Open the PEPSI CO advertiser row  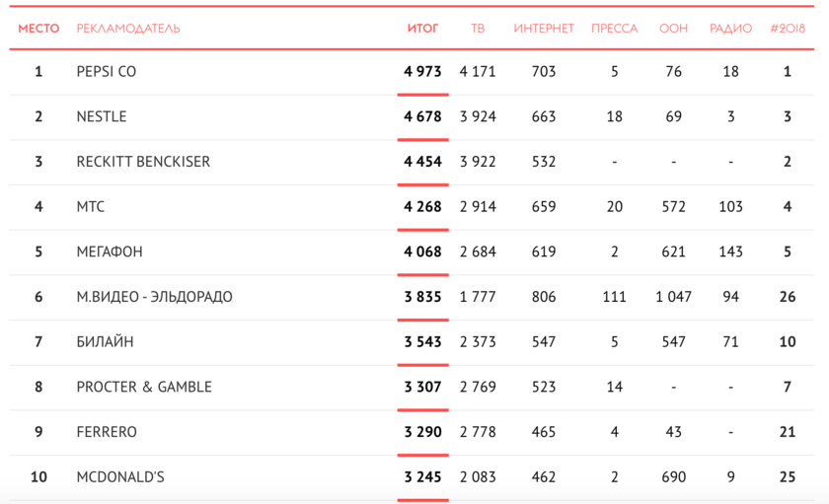click(106, 72)
